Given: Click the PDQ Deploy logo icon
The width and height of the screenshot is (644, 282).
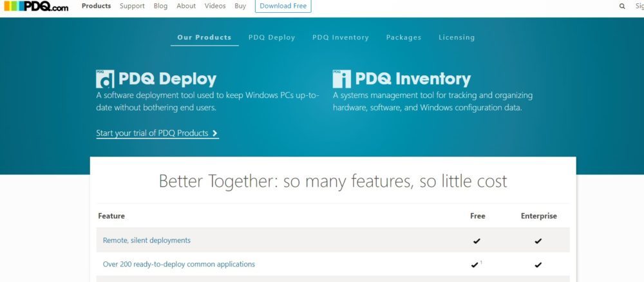Looking at the screenshot, I should tap(105, 79).
